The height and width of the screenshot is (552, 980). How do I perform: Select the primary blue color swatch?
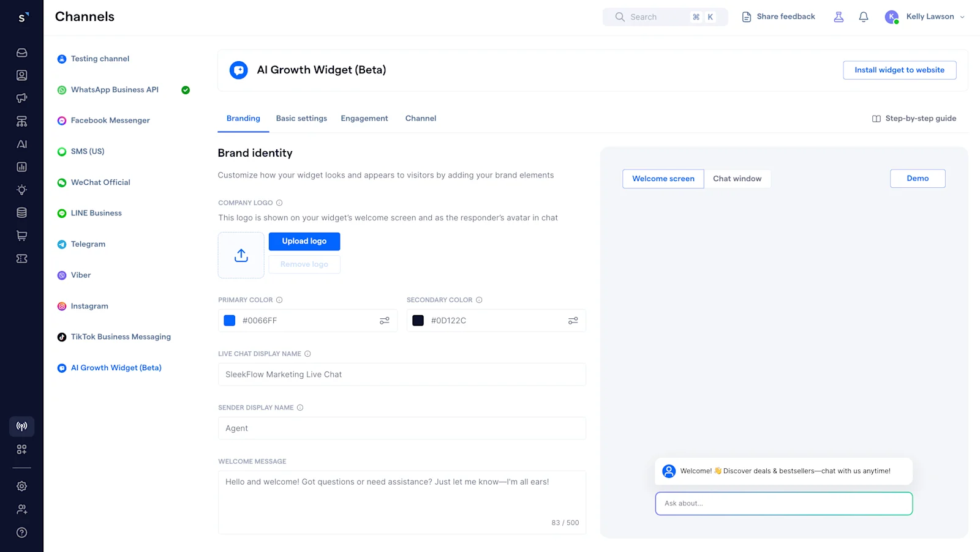point(229,320)
